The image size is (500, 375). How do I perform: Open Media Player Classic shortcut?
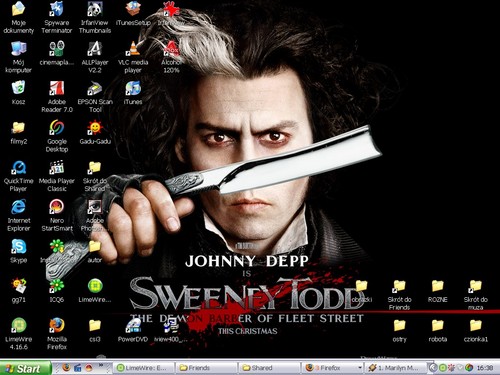(x=57, y=175)
